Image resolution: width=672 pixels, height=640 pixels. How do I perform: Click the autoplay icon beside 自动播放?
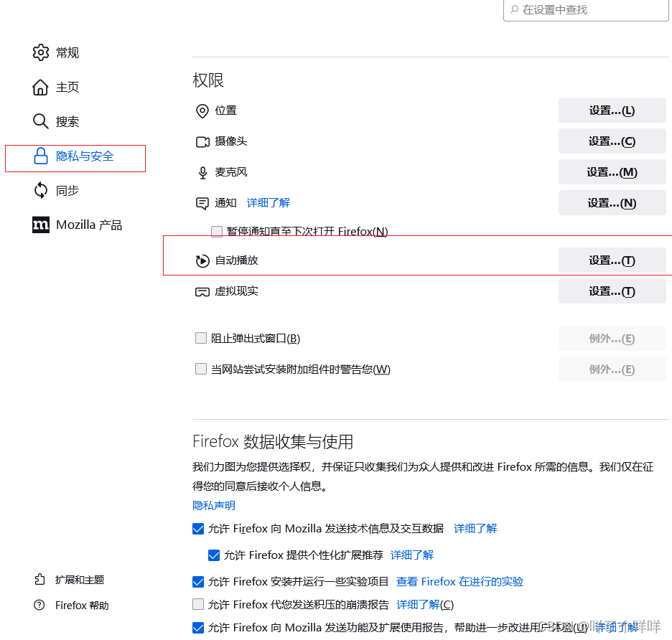point(202,260)
